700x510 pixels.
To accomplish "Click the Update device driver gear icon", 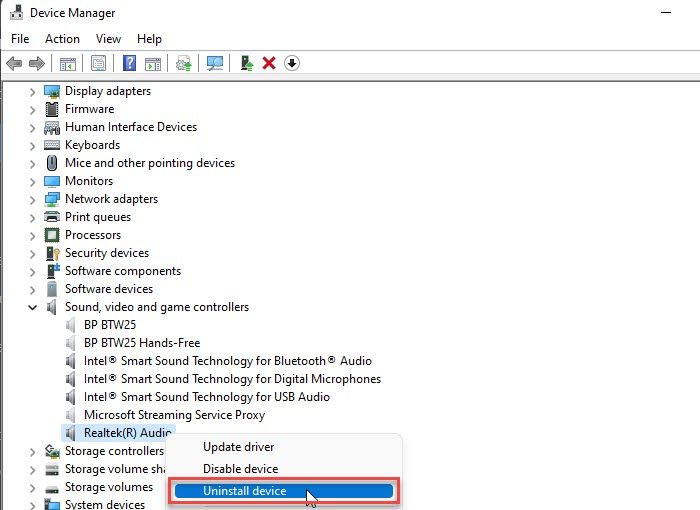I will click(183, 63).
